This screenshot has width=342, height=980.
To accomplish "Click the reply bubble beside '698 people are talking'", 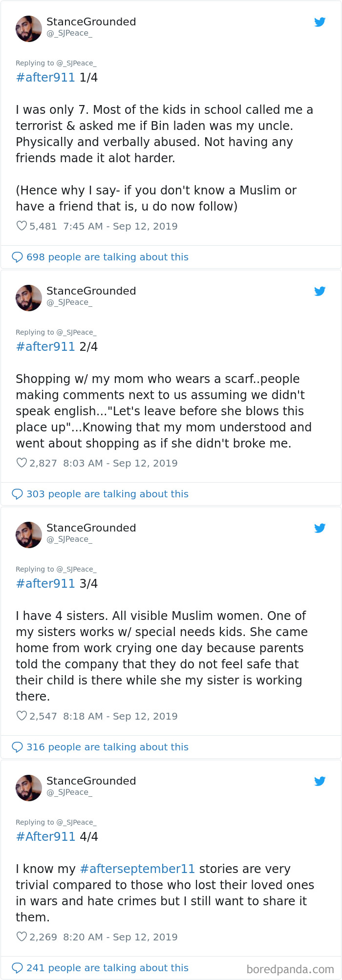I will click(x=18, y=256).
